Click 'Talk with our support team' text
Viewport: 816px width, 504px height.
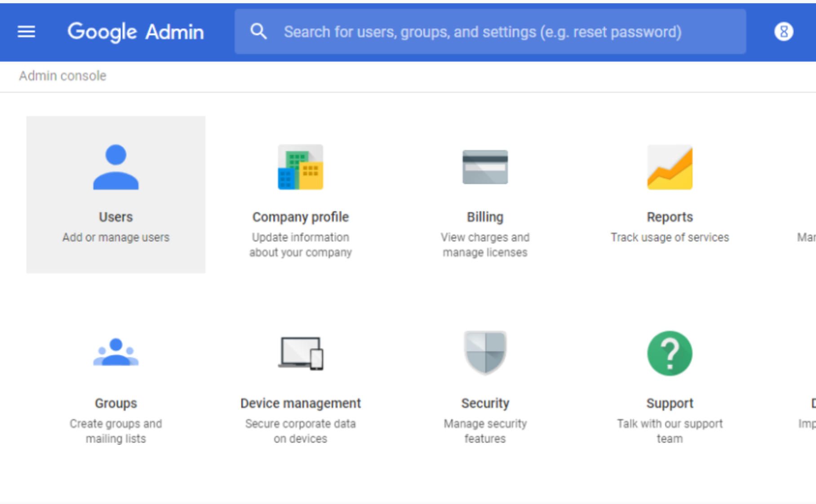[670, 431]
